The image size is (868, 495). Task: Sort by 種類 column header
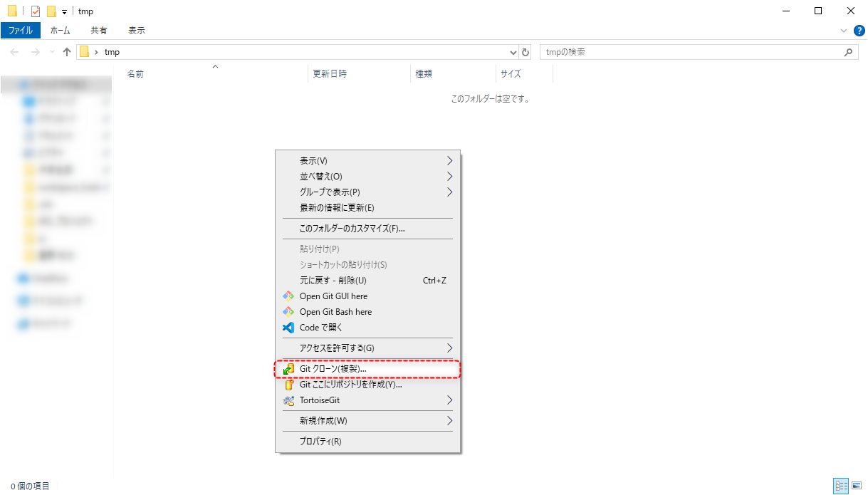pos(453,73)
